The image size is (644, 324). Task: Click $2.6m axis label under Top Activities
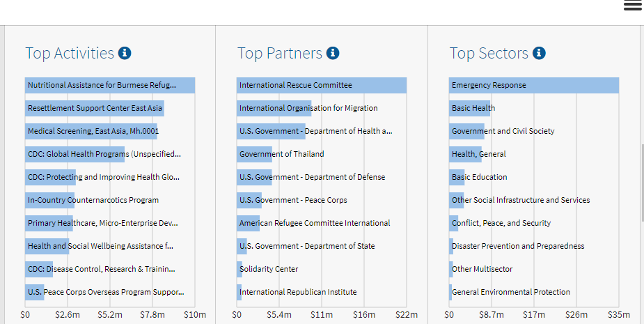click(68, 315)
